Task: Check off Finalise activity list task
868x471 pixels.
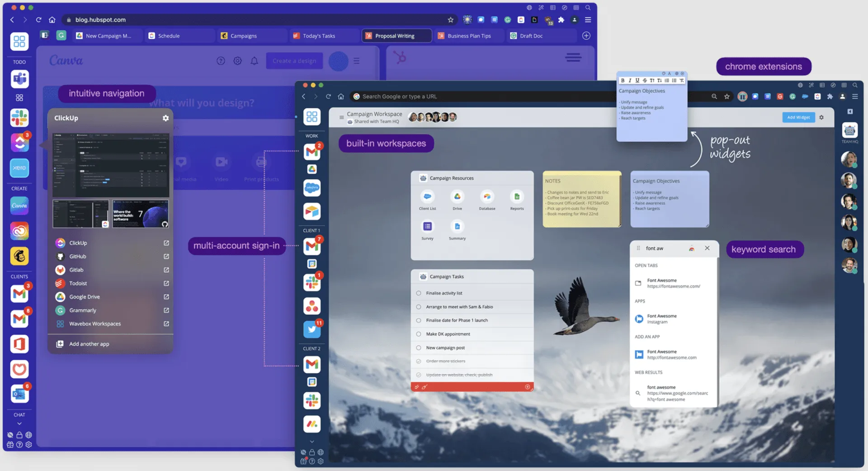Action: (419, 293)
